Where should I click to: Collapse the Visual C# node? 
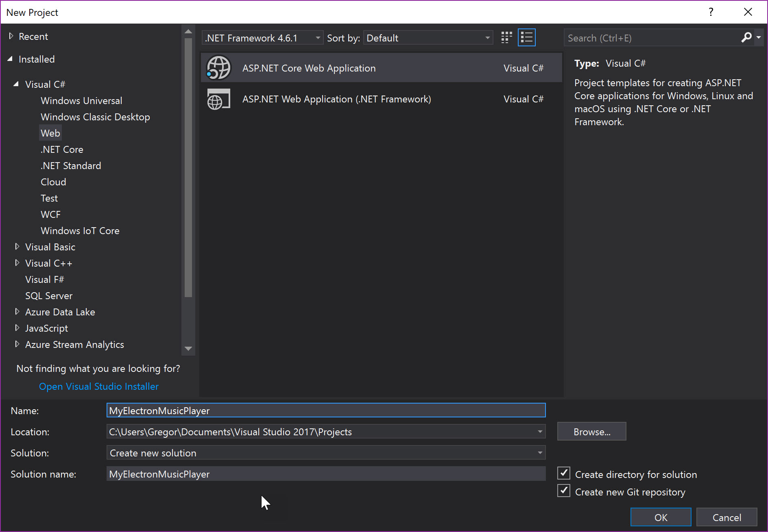[16, 84]
